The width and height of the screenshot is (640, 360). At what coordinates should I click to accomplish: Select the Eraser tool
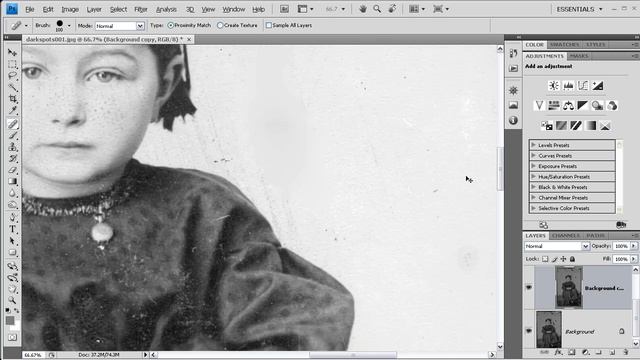12,170
